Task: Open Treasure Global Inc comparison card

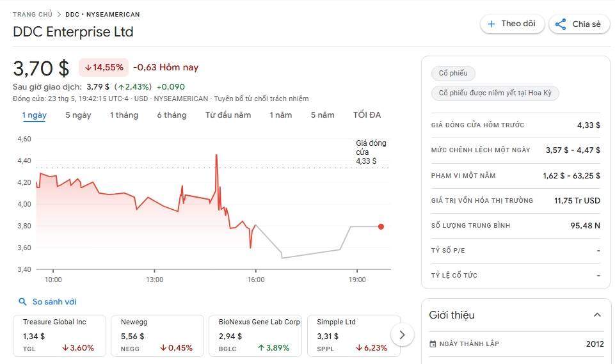Action: (x=60, y=336)
